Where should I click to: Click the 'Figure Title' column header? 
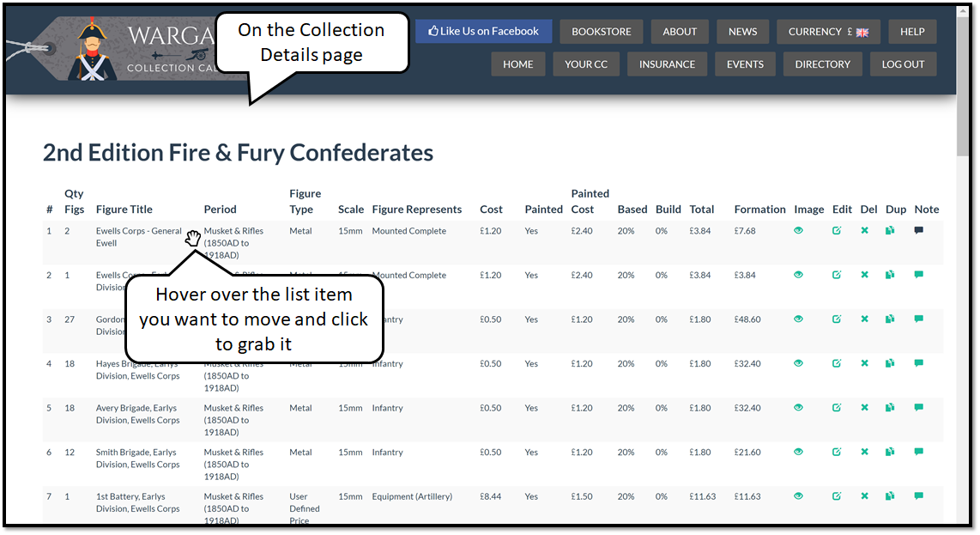pyautogui.click(x=124, y=209)
